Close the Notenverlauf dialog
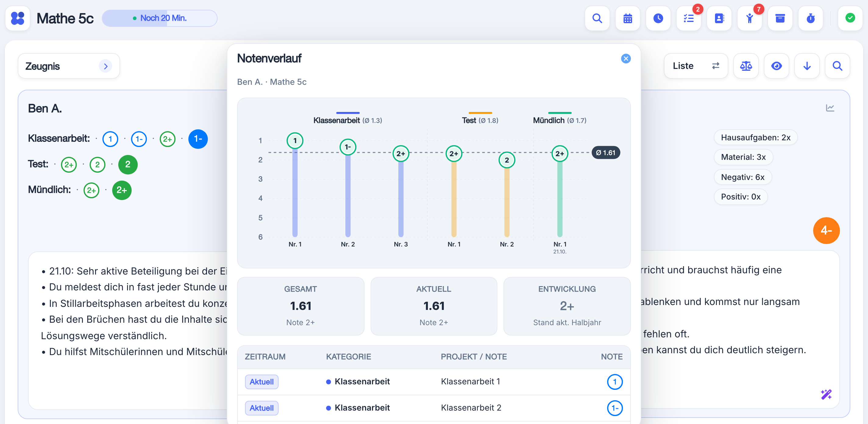Image resolution: width=868 pixels, height=424 pixels. [626, 59]
